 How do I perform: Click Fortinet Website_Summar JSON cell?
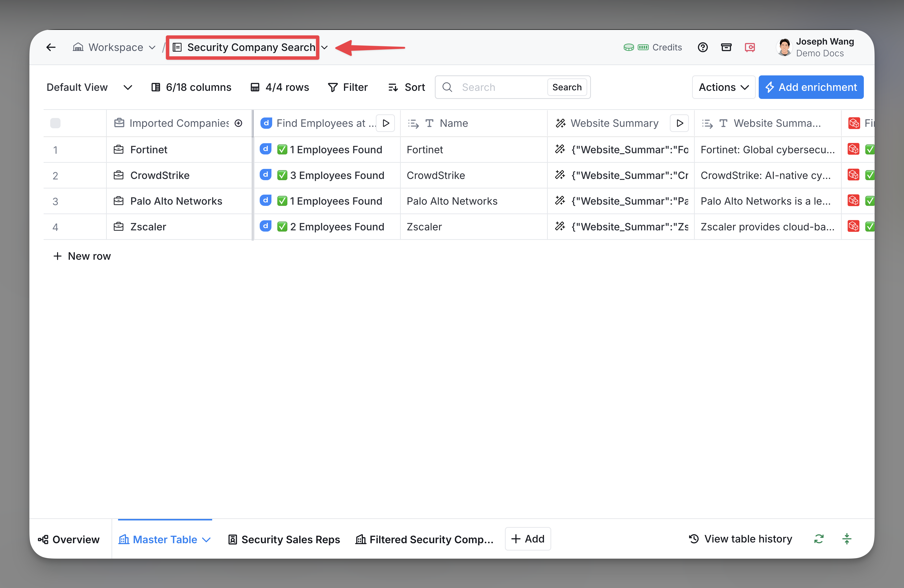click(621, 150)
